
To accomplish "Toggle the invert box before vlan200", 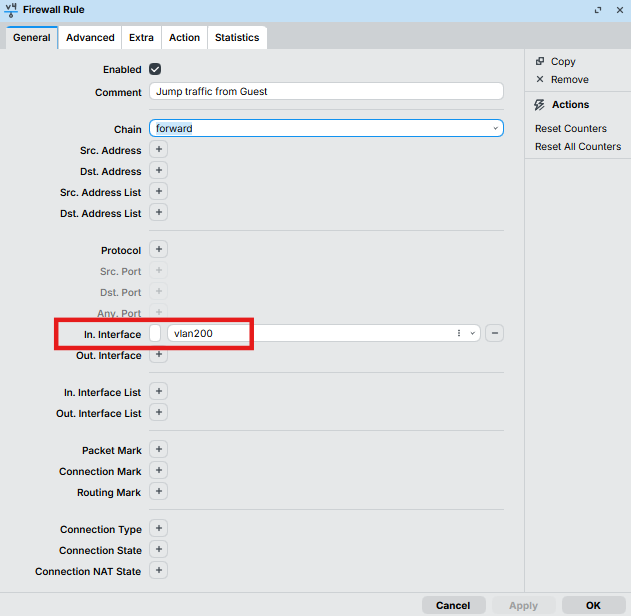I will coord(155,333).
